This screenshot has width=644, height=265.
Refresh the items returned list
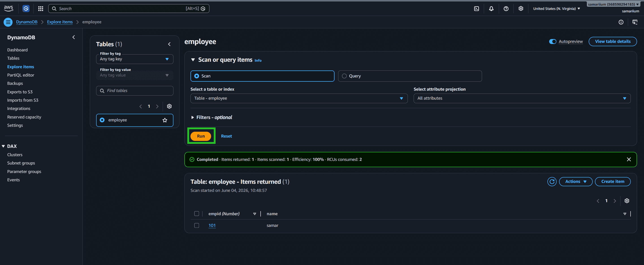[x=552, y=182]
